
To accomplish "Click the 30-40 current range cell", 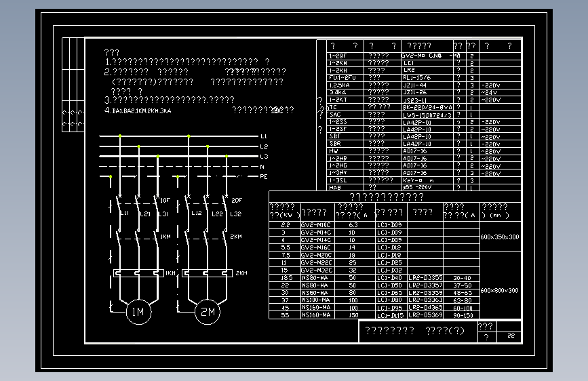I will point(462,278).
